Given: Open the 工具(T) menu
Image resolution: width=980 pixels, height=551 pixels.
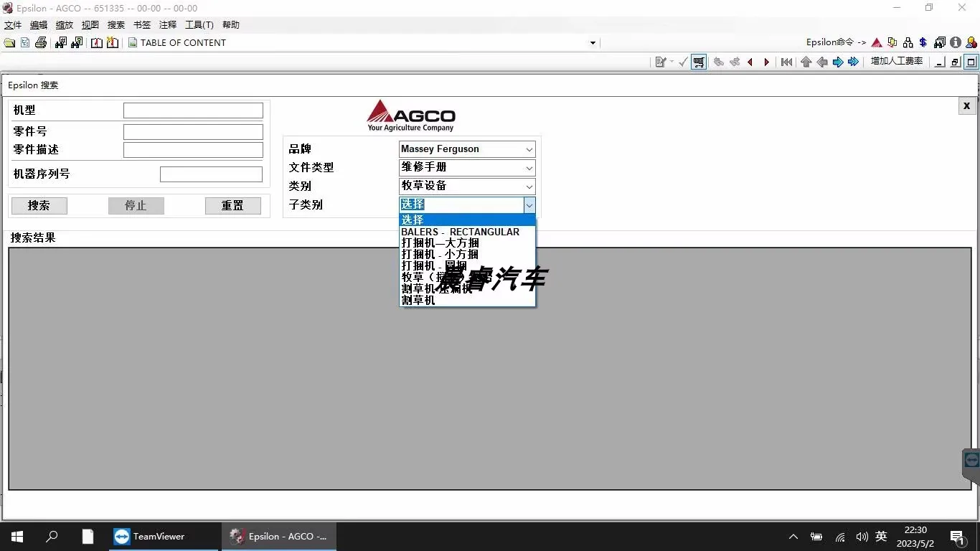Looking at the screenshot, I should pyautogui.click(x=199, y=25).
